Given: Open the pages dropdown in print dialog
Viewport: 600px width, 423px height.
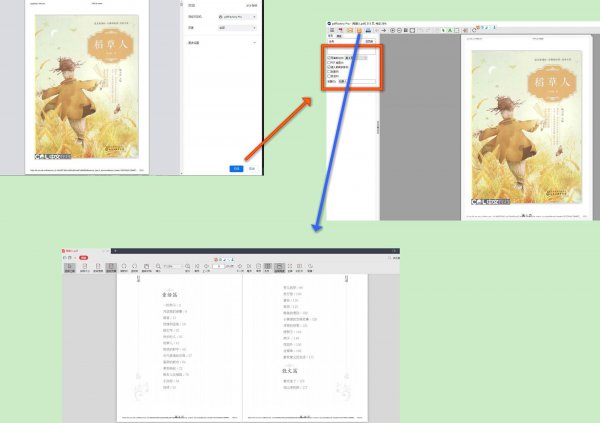Looking at the screenshot, I should pos(237,28).
